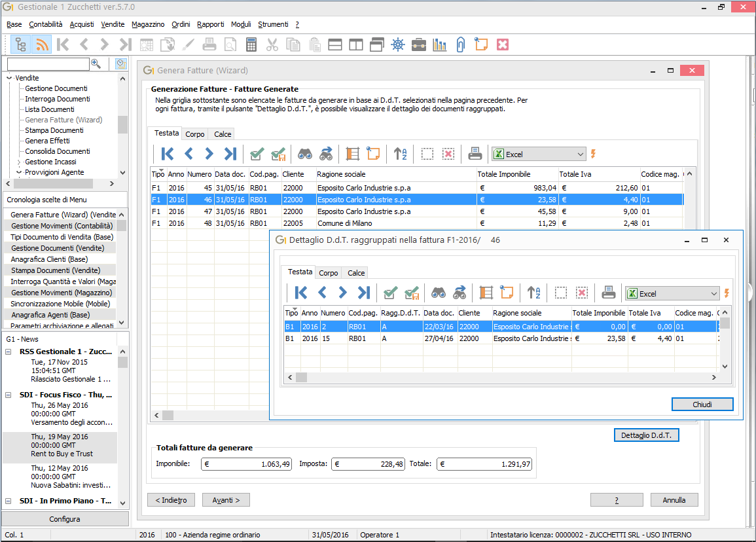Switch to Calce tab in wizard grid
The height and width of the screenshot is (542, 756).
(223, 134)
